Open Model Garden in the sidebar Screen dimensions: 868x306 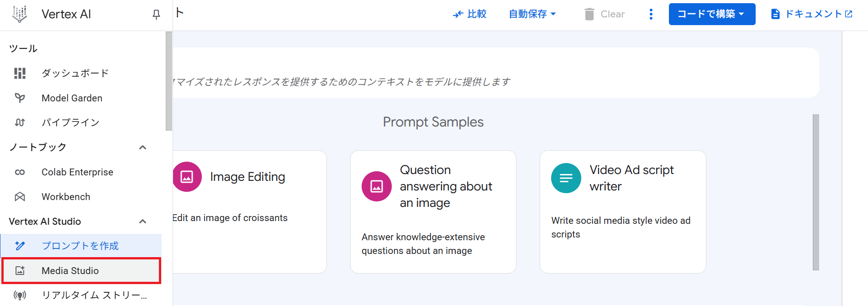tap(81, 98)
